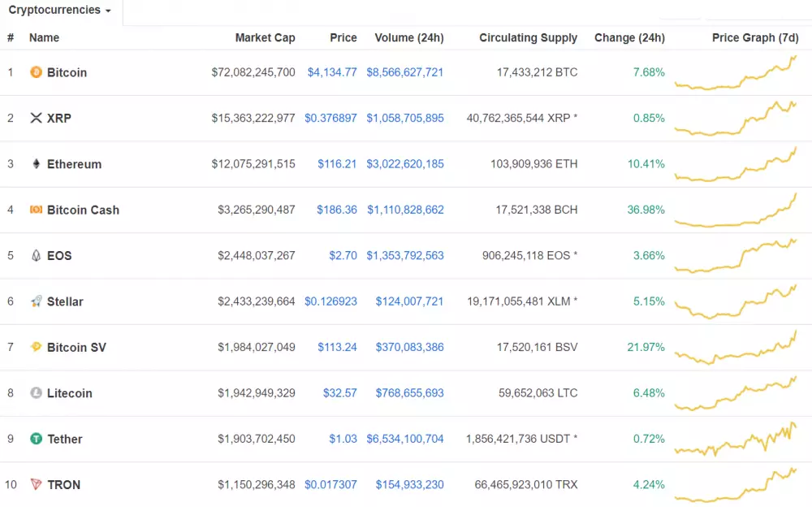Viewport: 812px width, 507px height.
Task: Click XRP's circulating supply asterisk
Action: pos(574,118)
